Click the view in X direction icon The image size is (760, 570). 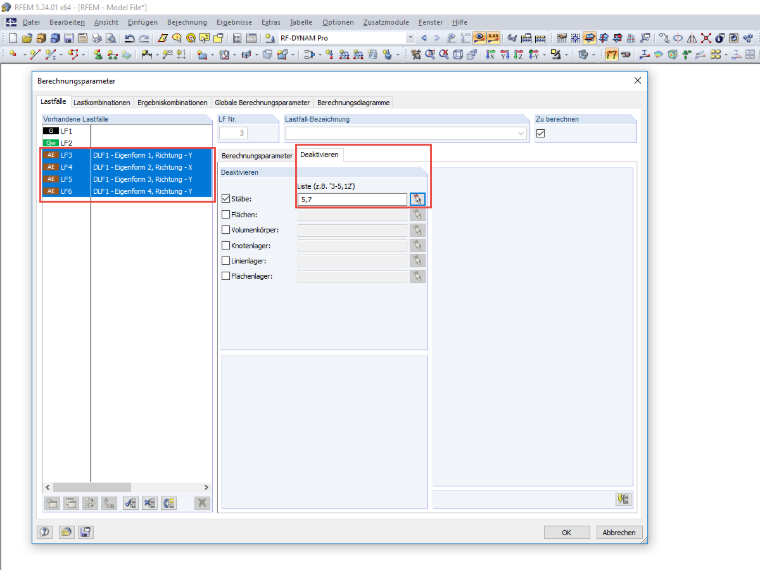pos(491,54)
